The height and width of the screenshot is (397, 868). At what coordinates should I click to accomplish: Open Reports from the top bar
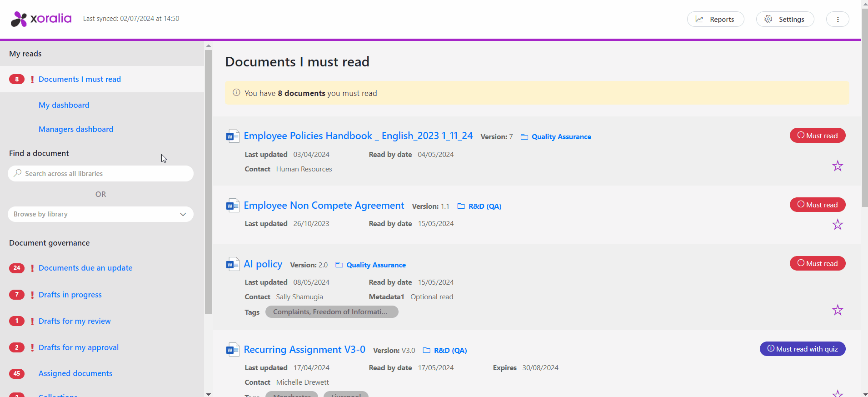pyautogui.click(x=715, y=19)
